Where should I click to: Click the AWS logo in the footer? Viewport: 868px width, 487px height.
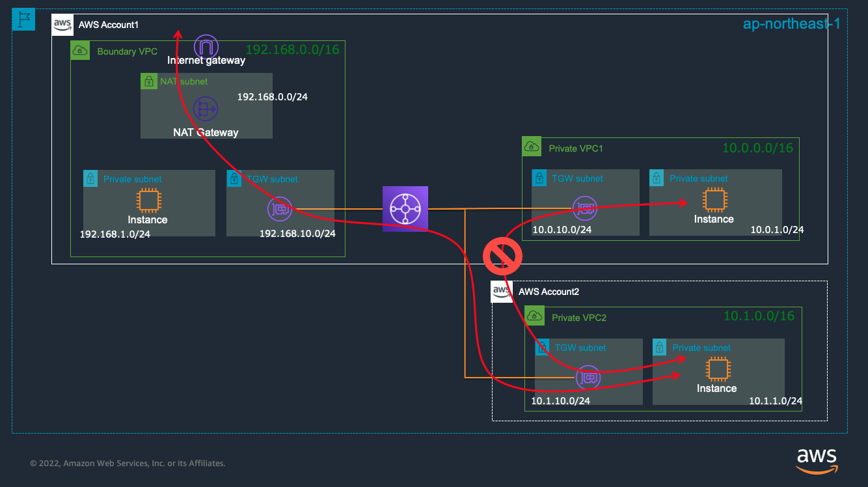tap(817, 460)
